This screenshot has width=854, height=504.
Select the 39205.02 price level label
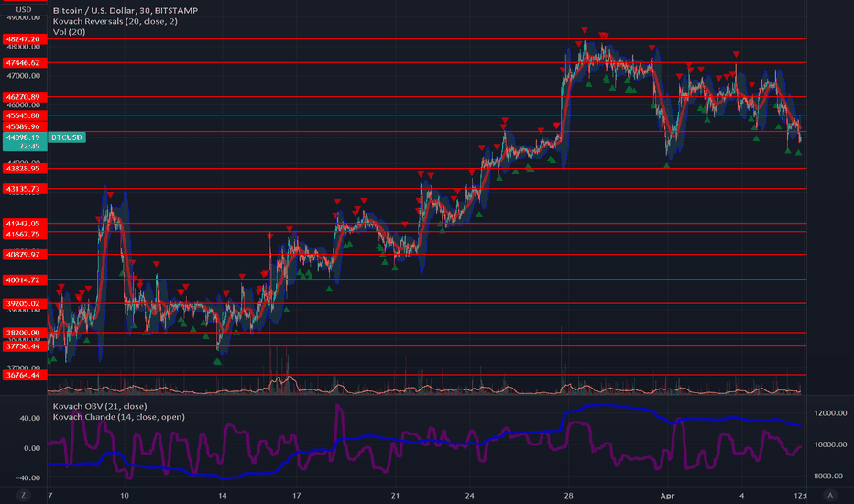25,303
